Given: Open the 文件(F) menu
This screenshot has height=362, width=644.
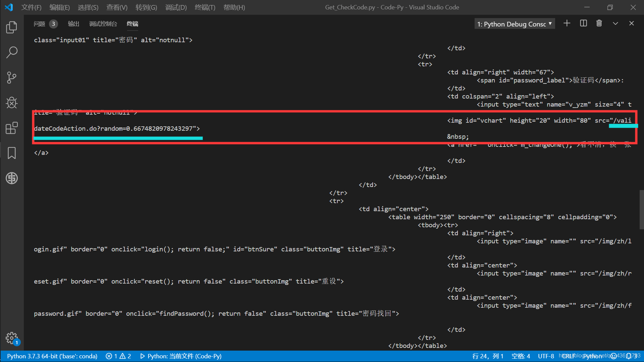Looking at the screenshot, I should (31, 7).
